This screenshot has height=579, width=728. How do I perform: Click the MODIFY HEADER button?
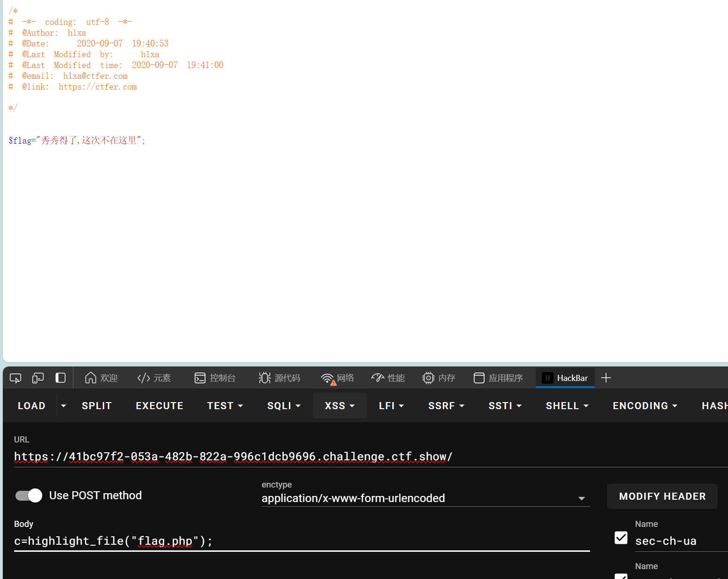click(662, 496)
